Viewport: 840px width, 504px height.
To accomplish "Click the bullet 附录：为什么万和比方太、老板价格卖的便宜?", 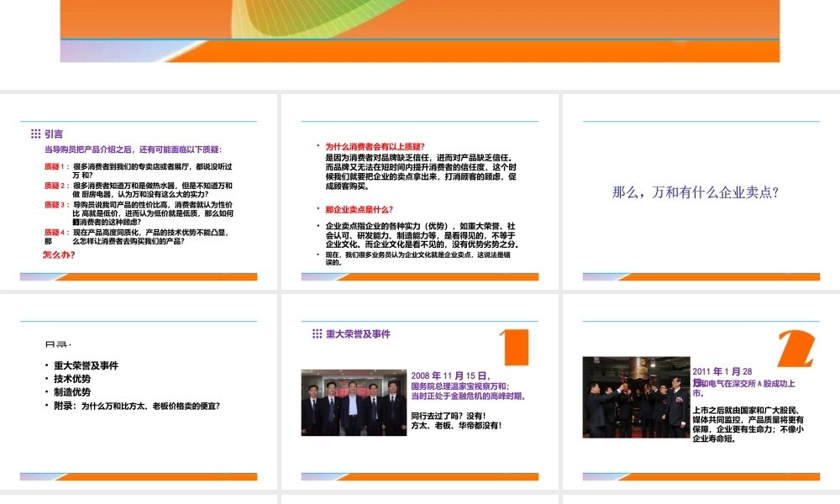I will click(x=137, y=406).
